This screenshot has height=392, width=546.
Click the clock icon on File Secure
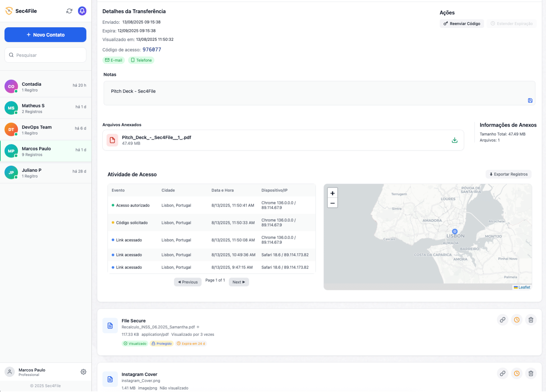click(x=516, y=320)
